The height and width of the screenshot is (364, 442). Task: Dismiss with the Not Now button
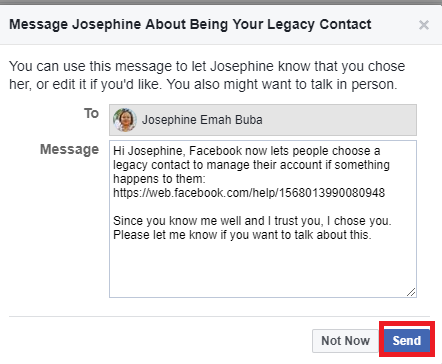345,341
